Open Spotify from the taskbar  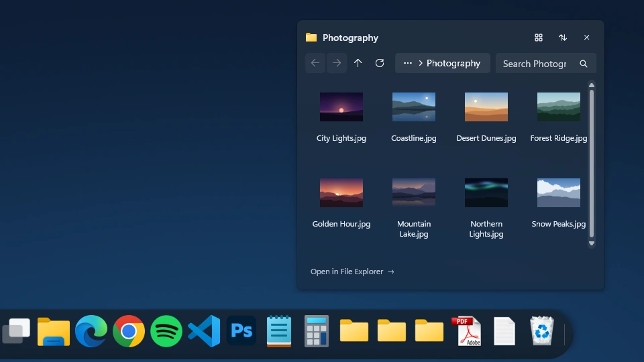[x=166, y=331]
